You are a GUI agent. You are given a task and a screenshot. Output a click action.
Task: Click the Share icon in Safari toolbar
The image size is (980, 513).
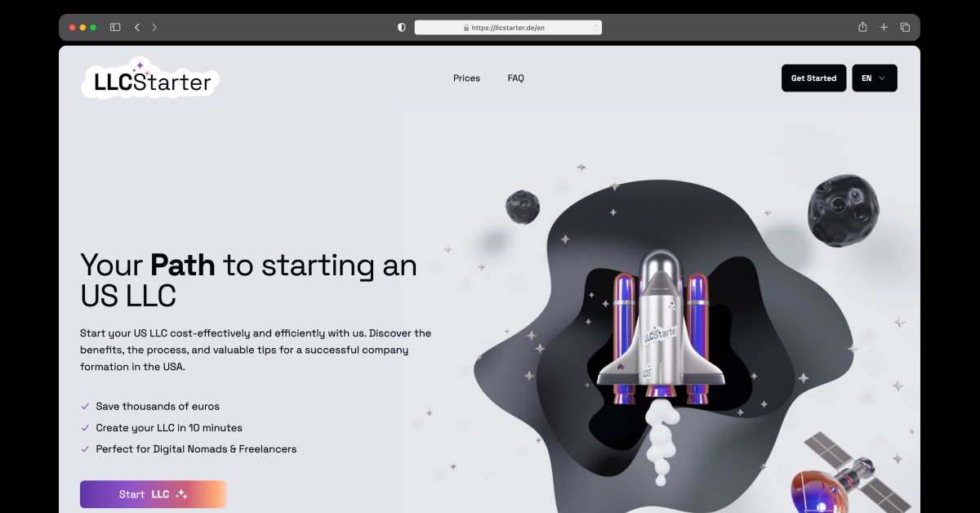point(862,27)
